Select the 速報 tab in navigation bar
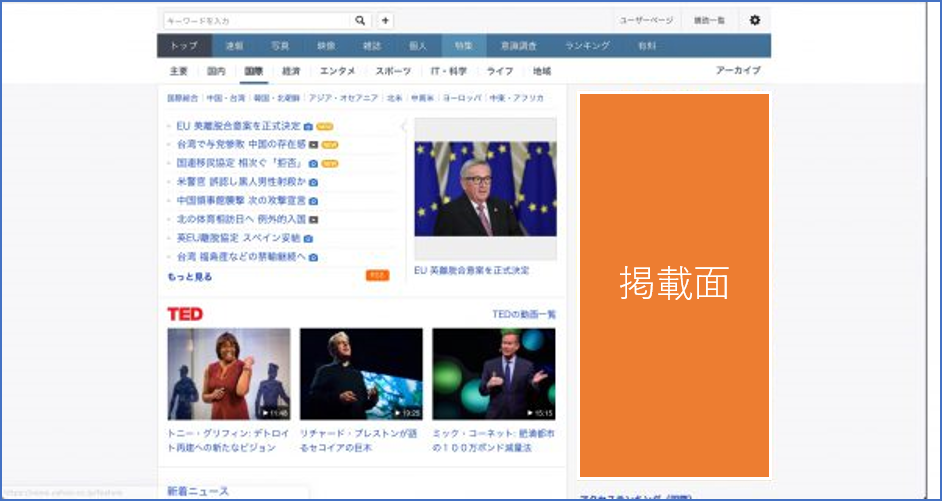The image size is (942, 501). (234, 46)
